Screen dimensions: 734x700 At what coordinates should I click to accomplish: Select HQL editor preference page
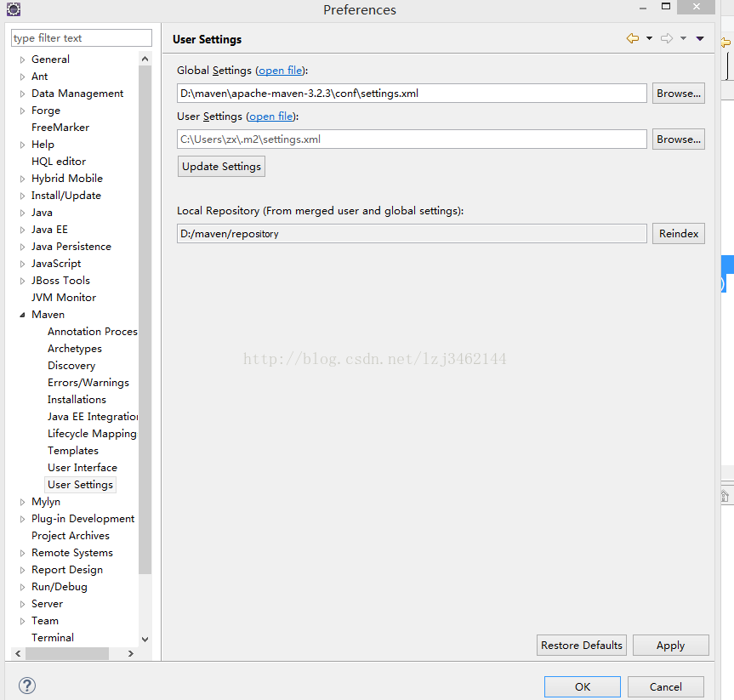coord(59,162)
